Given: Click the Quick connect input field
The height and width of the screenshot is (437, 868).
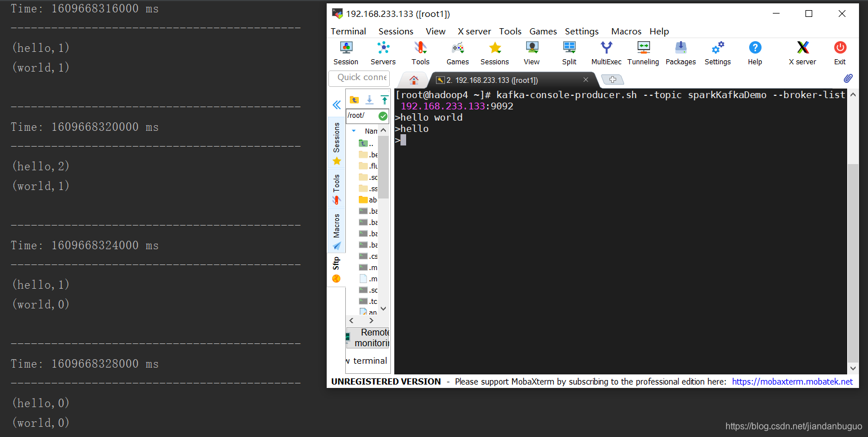Looking at the screenshot, I should pos(359,78).
